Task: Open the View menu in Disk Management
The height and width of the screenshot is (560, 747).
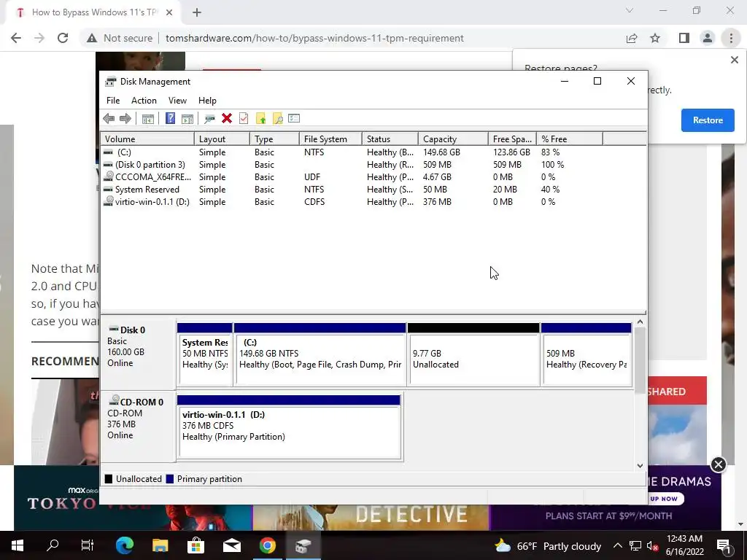Action: point(177,101)
